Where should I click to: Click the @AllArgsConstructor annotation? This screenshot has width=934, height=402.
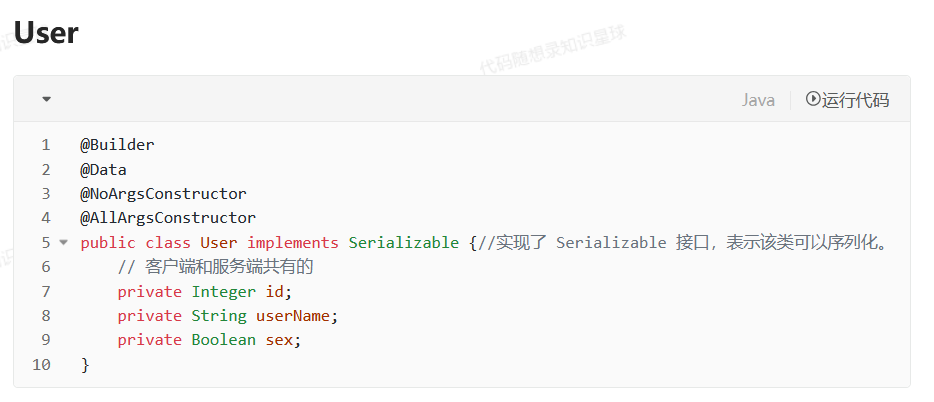168,218
